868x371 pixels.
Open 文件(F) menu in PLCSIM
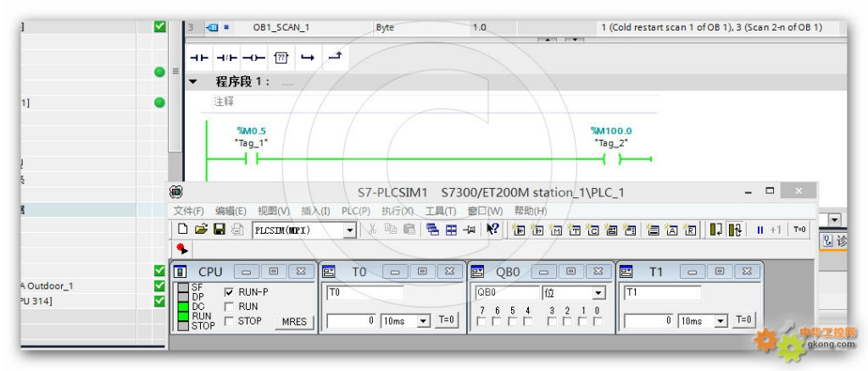189,211
